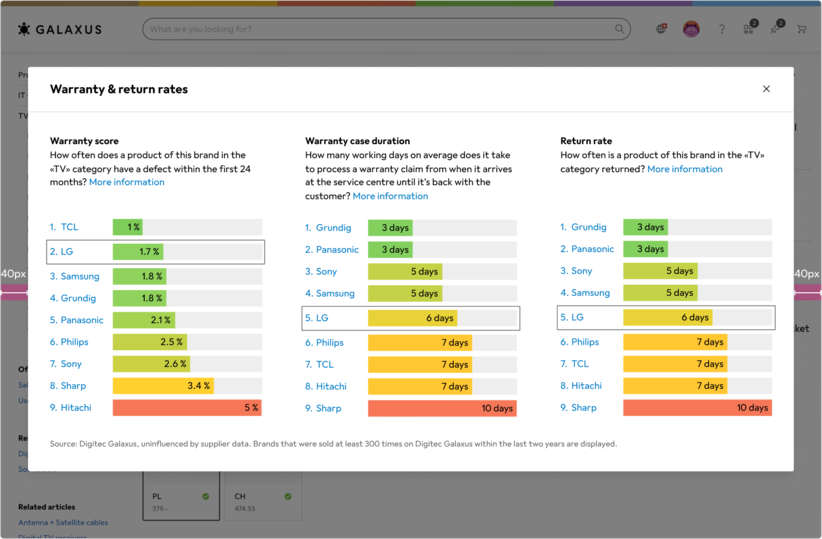Open the shopping cart icon
Viewport: 822px width, 539px height.
(x=802, y=30)
